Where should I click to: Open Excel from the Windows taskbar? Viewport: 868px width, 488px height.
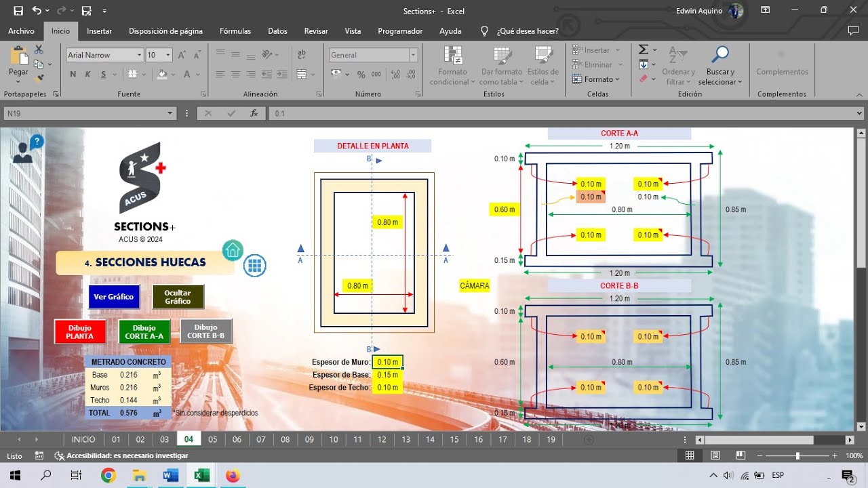click(x=201, y=475)
